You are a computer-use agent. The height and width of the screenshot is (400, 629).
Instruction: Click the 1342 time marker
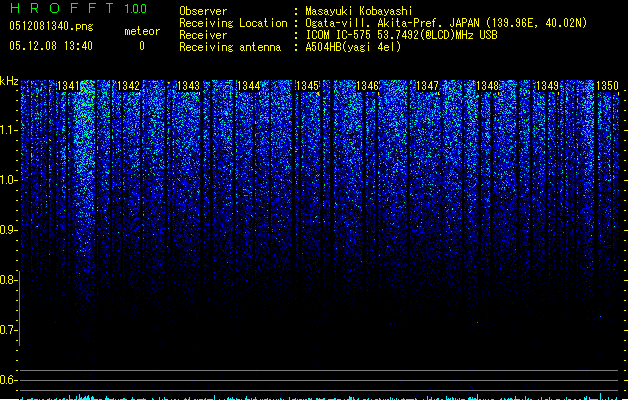click(128, 86)
